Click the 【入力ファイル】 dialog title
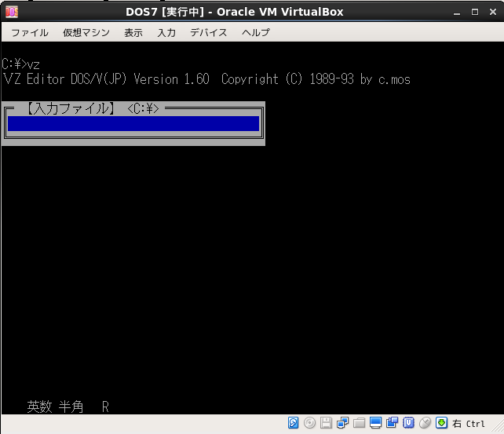 [70, 108]
